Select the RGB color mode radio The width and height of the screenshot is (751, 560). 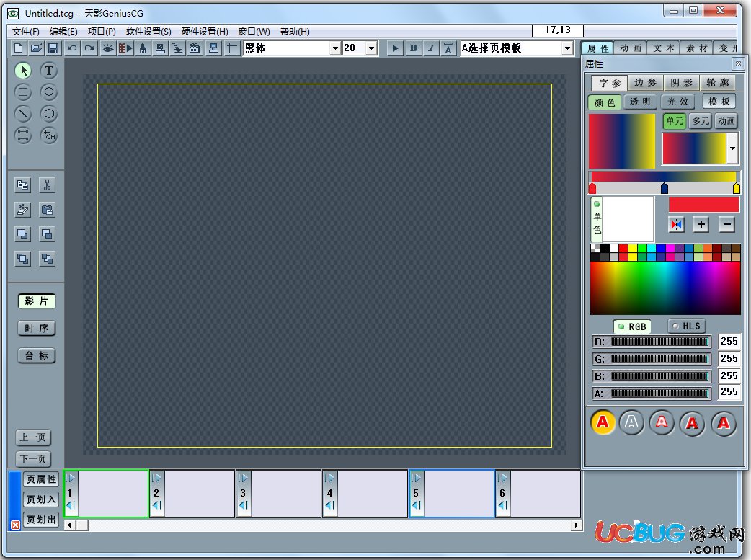pos(632,326)
